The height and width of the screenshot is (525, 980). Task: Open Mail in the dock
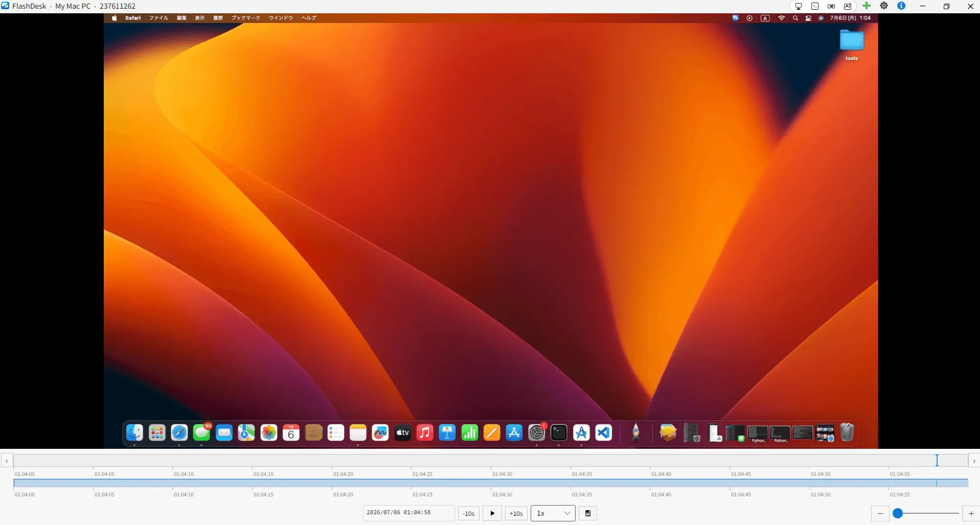(x=224, y=433)
